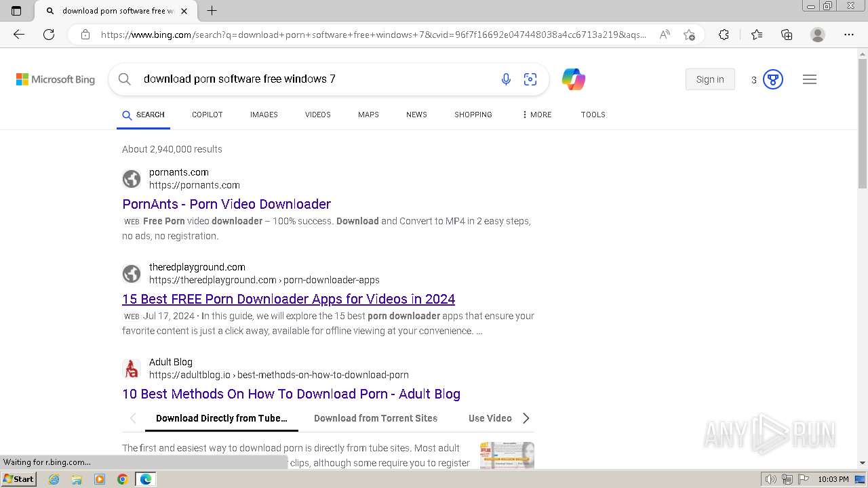Advance the result carousel with right chevron

pyautogui.click(x=526, y=418)
